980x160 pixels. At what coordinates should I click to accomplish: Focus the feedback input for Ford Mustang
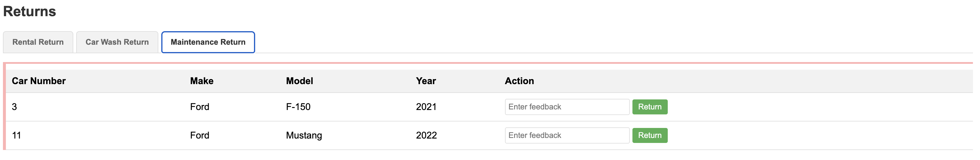click(x=567, y=135)
